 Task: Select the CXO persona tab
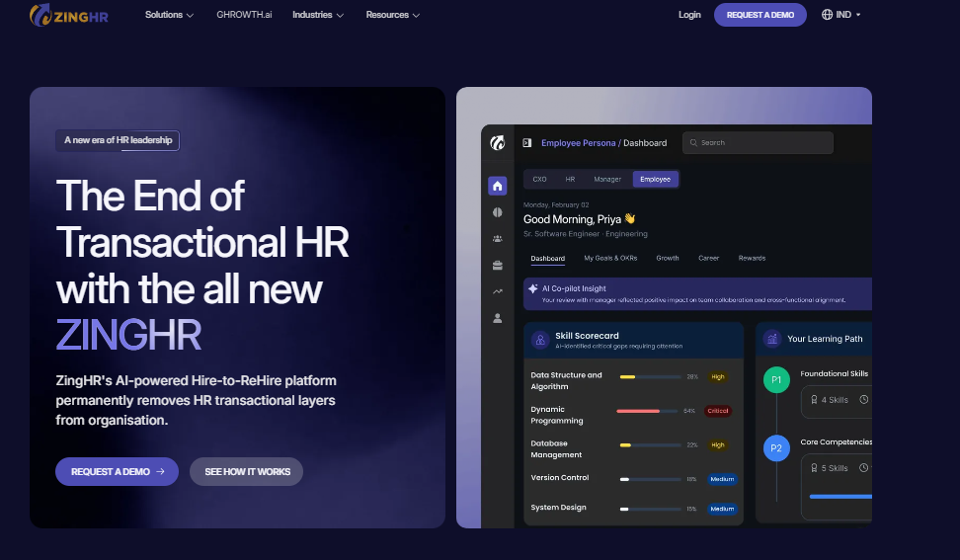pos(539,180)
